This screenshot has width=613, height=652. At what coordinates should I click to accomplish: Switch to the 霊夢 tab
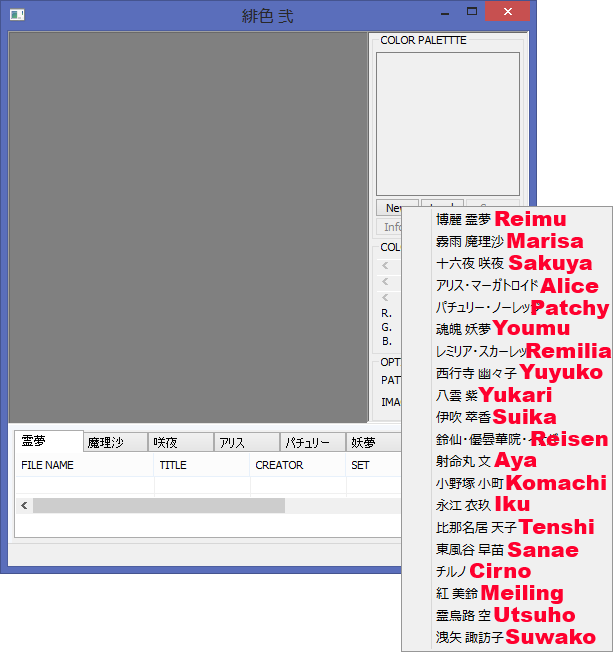point(49,441)
